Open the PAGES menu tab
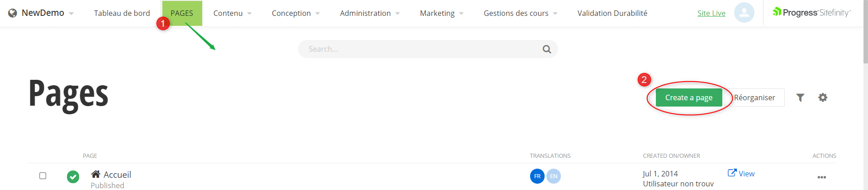The image size is (868, 190). [x=182, y=13]
